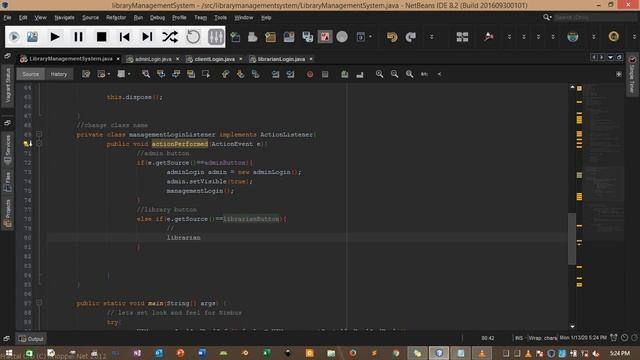Click the Windows Start button
Screen dimensions: 640x360
(x=9, y=353)
